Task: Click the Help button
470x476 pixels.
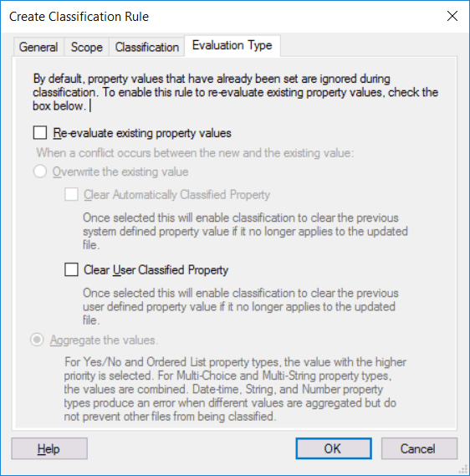Action: click(49, 448)
